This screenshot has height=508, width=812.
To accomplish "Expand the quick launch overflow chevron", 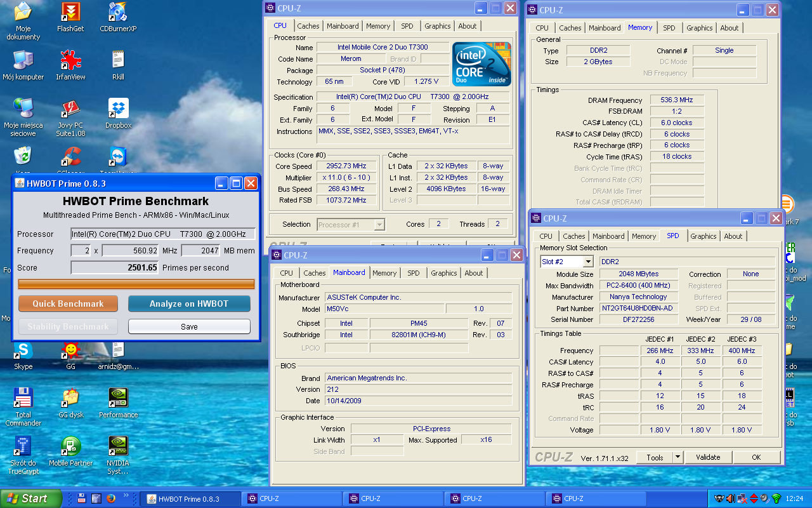I will (126, 496).
